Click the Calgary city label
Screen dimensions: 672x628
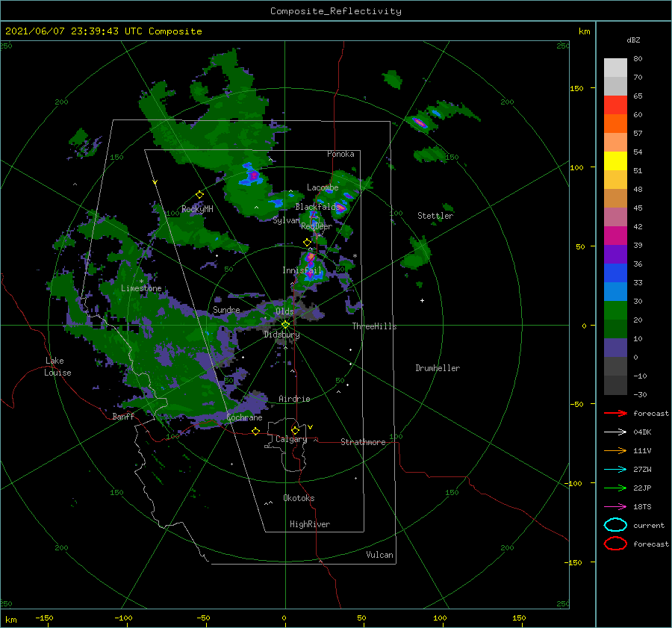[291, 439]
